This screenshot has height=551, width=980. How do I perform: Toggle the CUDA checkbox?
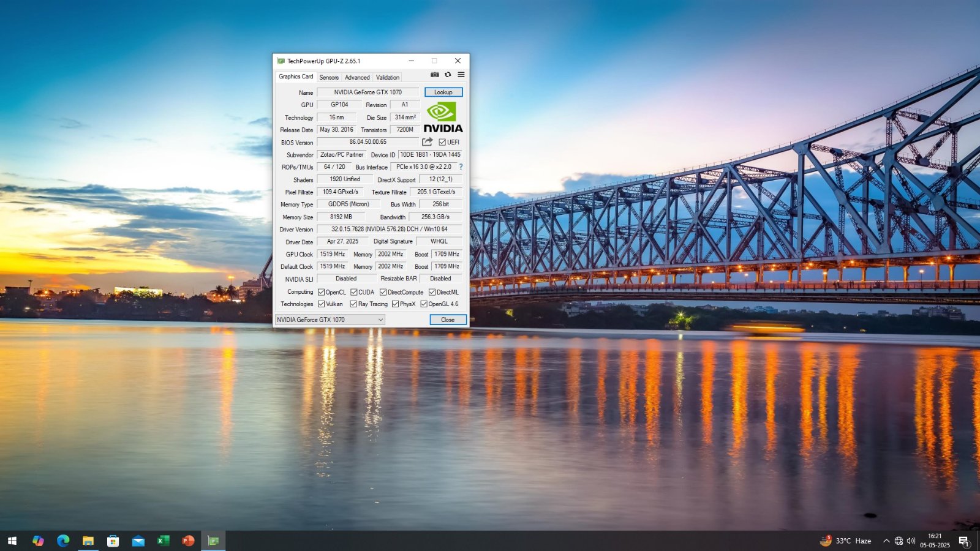[353, 292]
